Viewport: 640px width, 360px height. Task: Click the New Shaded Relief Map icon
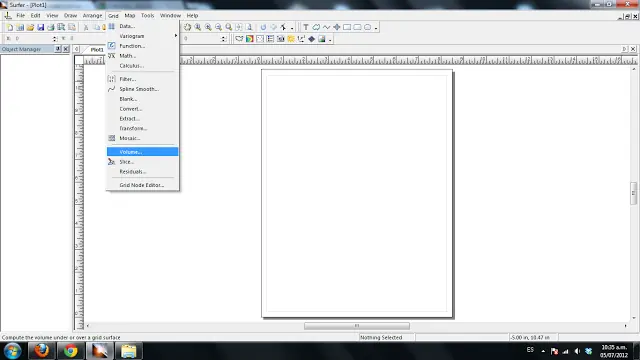tap(291, 39)
